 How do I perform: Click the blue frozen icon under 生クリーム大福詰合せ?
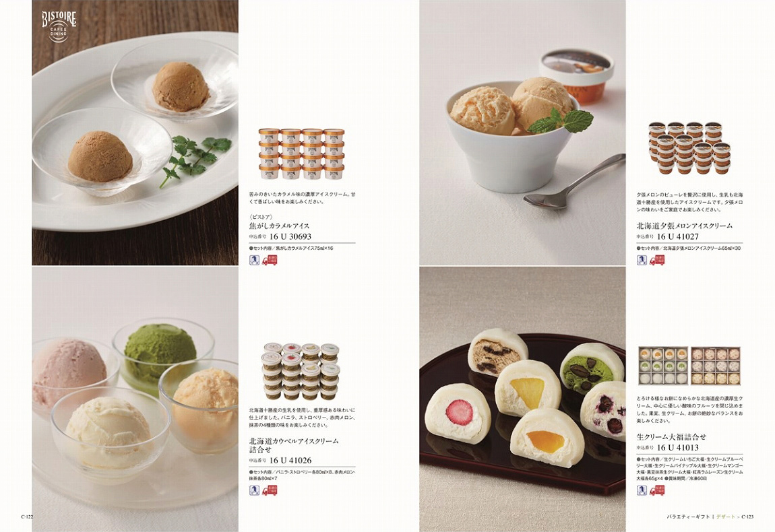click(642, 490)
